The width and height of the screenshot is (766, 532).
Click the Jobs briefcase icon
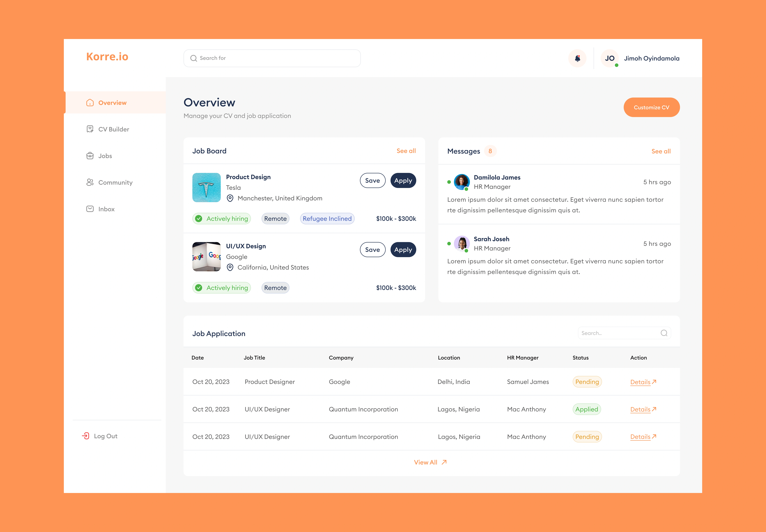pos(90,156)
